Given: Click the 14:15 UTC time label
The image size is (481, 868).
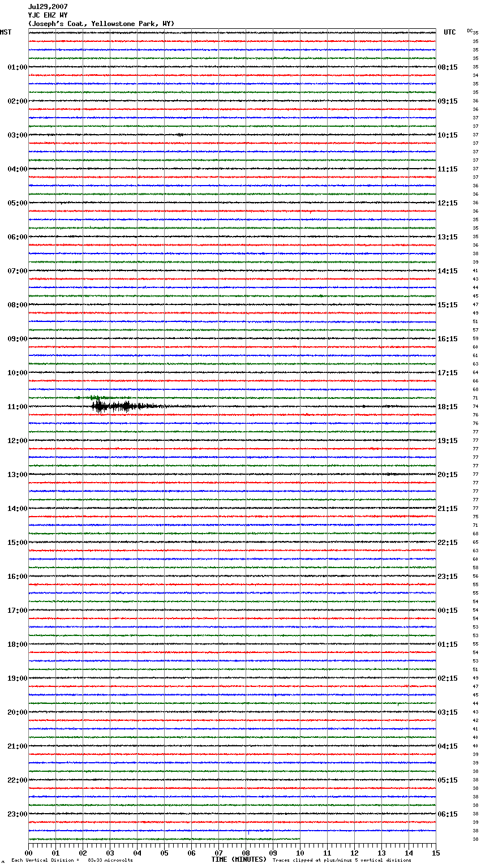Looking at the screenshot, I should pyautogui.click(x=448, y=271).
